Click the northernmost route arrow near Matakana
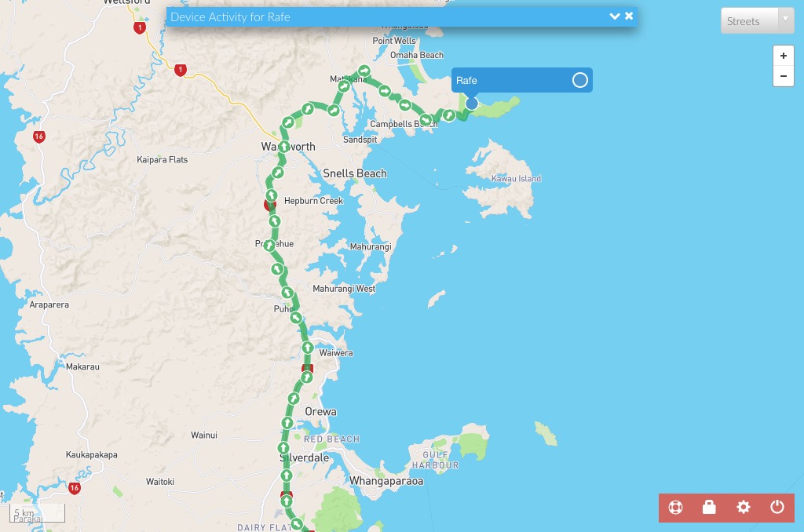804x532 pixels. tap(364, 71)
